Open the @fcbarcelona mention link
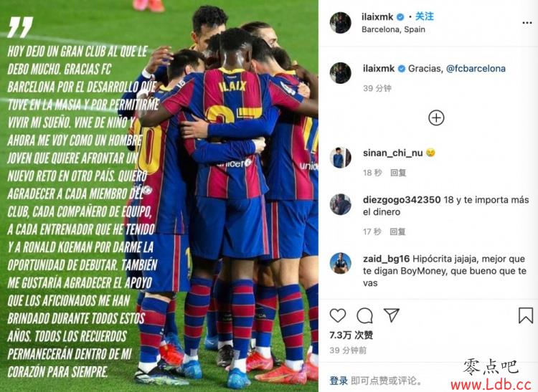This screenshot has height=392, width=538. coord(476,69)
